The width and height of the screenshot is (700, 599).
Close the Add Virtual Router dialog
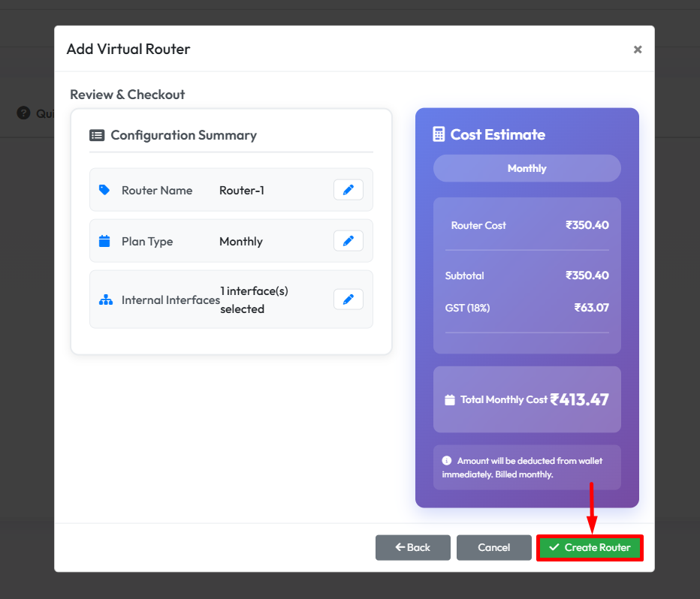637,50
